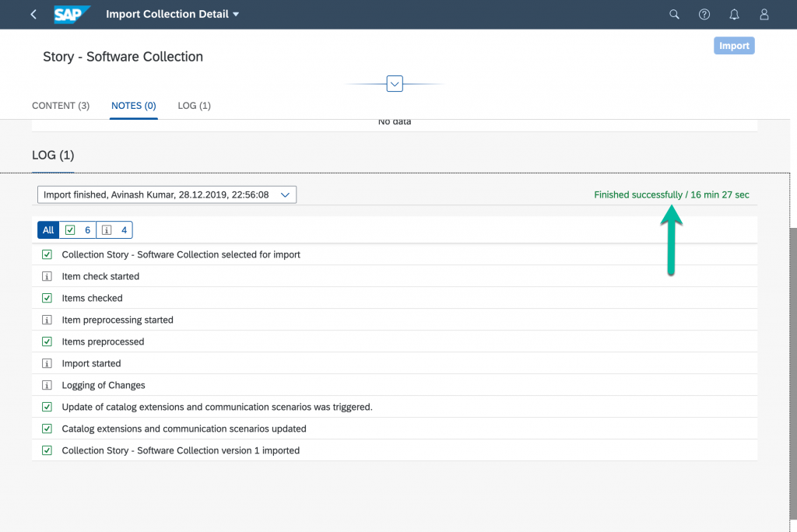The width and height of the screenshot is (797, 532).
Task: Open the Import finished log run dropdown
Action: [167, 194]
